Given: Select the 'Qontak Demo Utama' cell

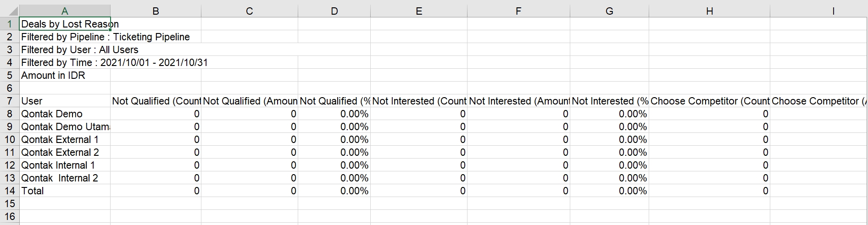Looking at the screenshot, I should 65,126.
